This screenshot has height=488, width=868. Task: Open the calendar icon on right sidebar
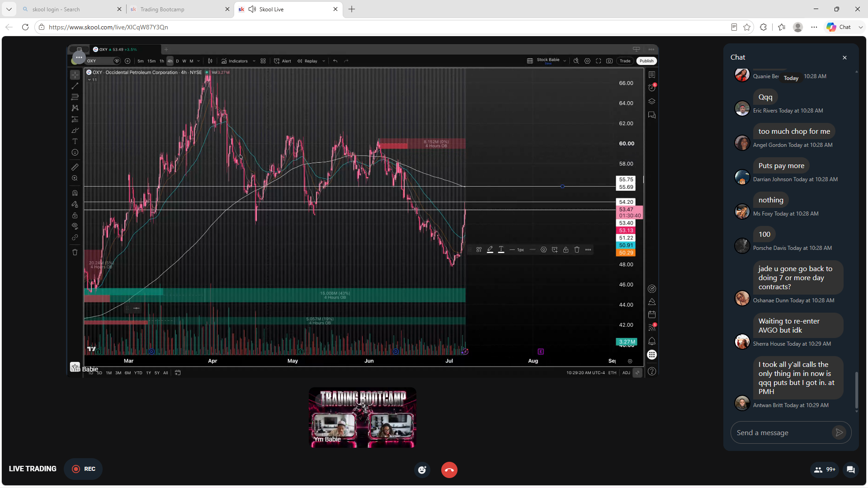tap(652, 314)
